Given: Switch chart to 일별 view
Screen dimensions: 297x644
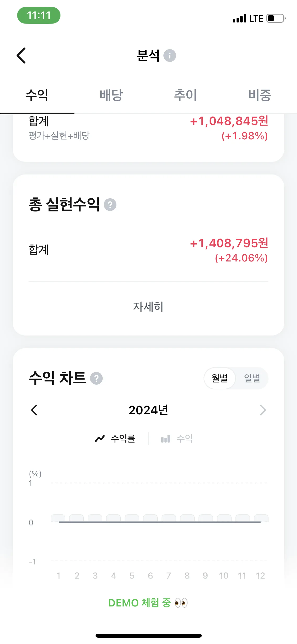Looking at the screenshot, I should [x=252, y=378].
